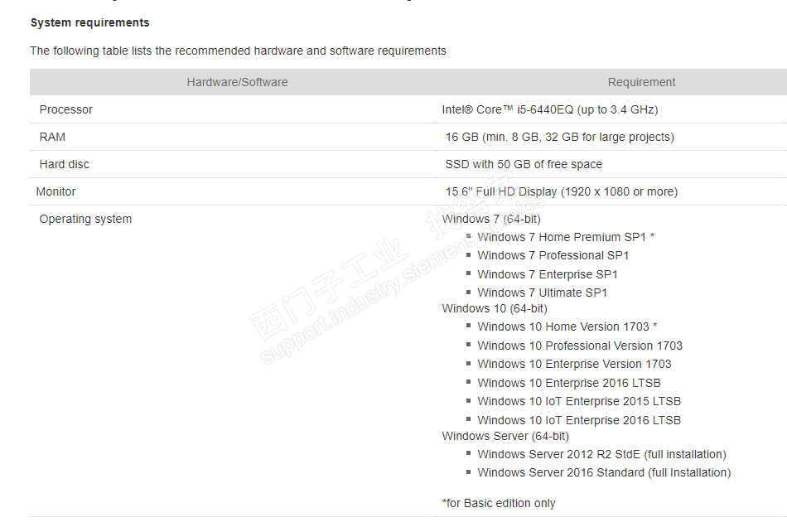The height and width of the screenshot is (532, 787).
Task: Click the Windows 10 Professional Version 1703 entry
Action: click(580, 346)
